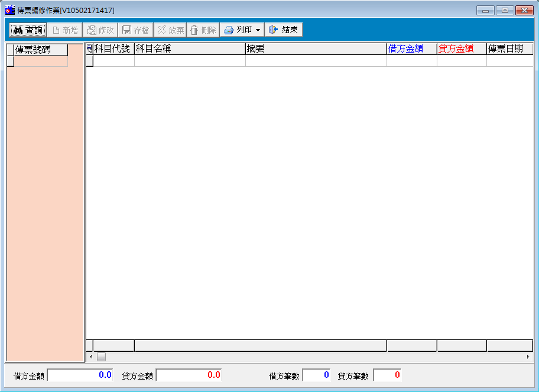This screenshot has height=392, width=539.
Task: Click the bottom 借方金額 total field
Action: click(80, 375)
